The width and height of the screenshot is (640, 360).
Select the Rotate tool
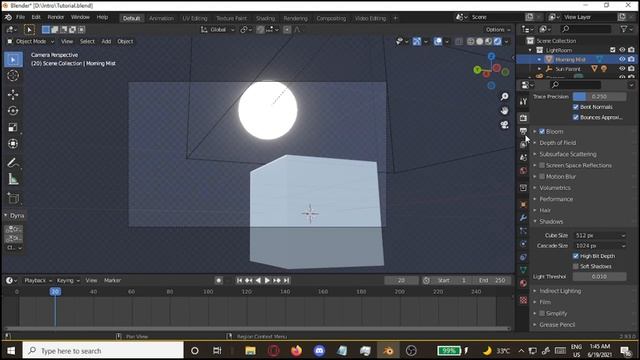tap(13, 111)
